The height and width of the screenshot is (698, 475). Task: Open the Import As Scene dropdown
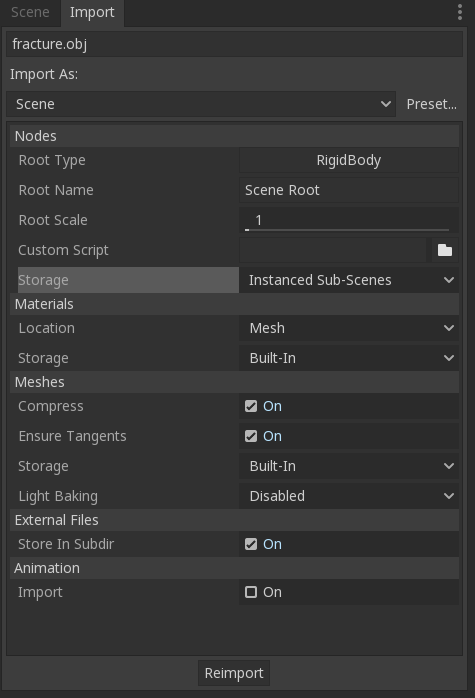[201, 104]
